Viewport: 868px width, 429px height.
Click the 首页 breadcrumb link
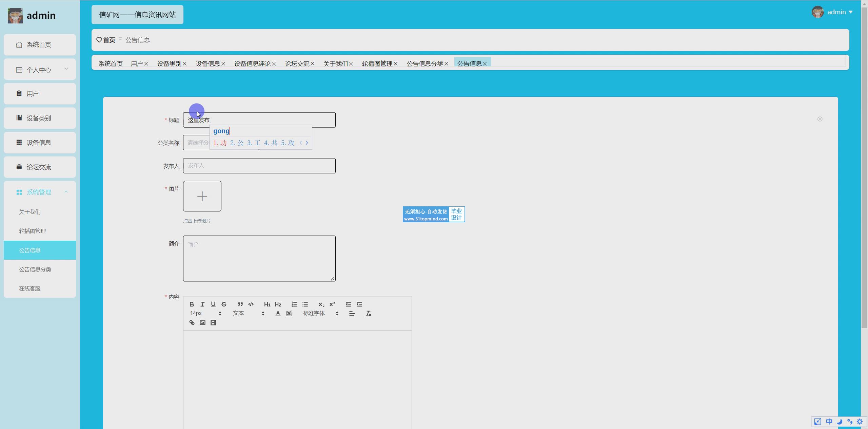click(109, 40)
